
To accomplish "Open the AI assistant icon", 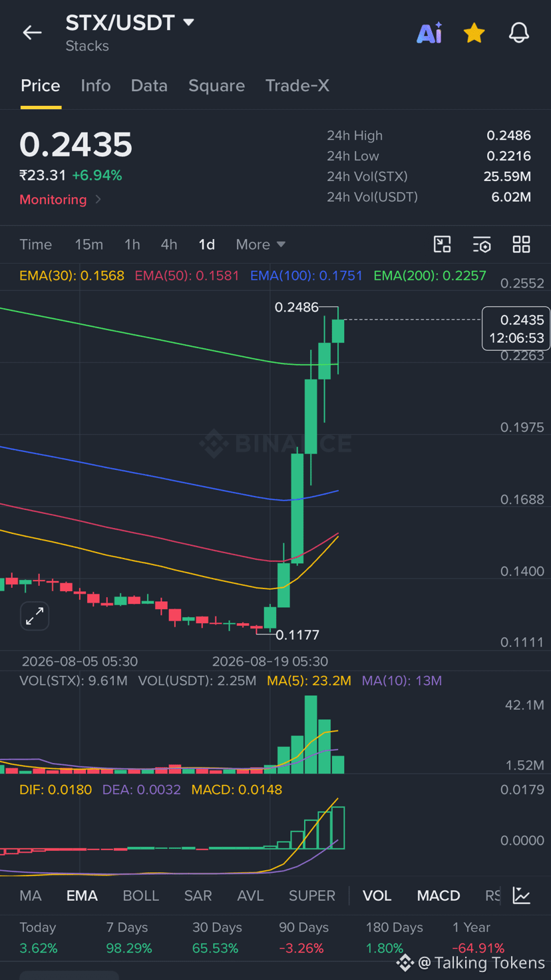I will (x=429, y=33).
